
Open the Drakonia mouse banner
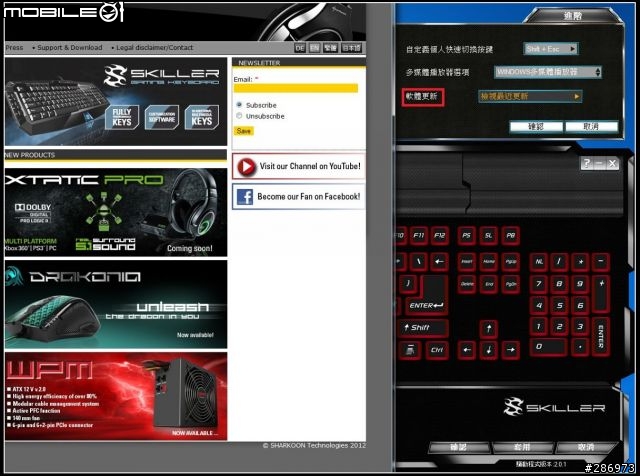(x=116, y=304)
